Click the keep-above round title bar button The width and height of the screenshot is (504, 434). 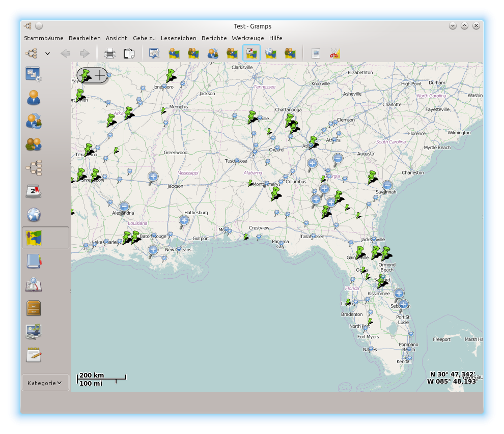39,26
